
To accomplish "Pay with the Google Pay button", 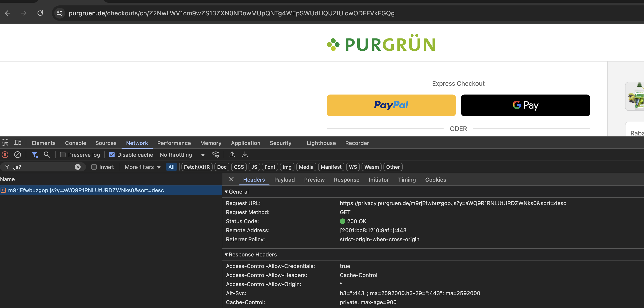I will pos(526,105).
